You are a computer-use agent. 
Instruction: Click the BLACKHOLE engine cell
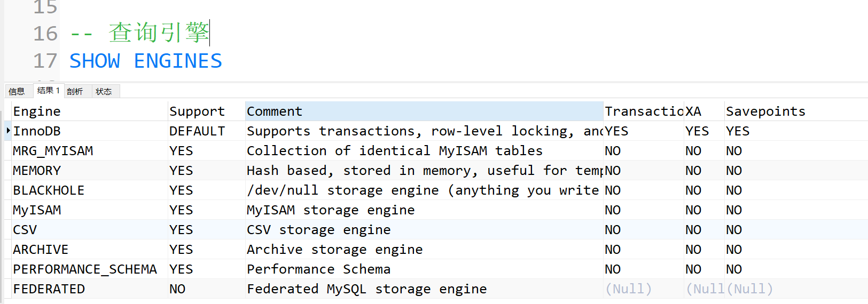click(x=90, y=190)
